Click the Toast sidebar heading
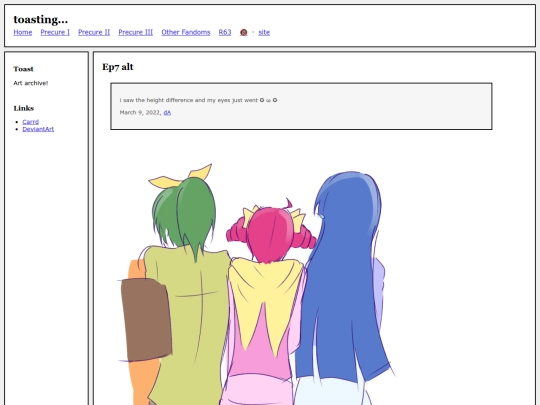 click(23, 69)
